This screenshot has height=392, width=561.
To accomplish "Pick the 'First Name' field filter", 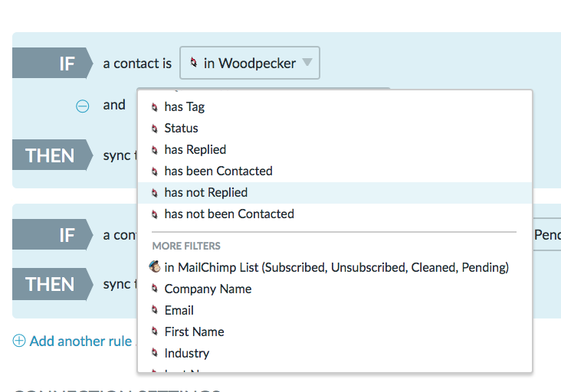I will [x=335, y=332].
